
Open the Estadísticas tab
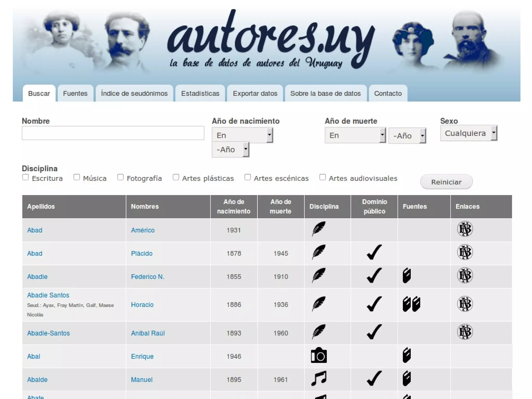[200, 94]
